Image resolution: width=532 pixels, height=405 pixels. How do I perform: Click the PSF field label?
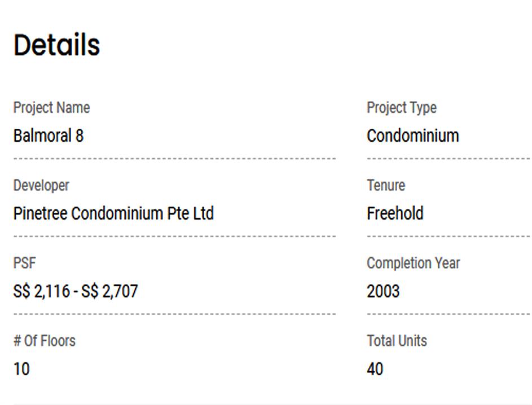[25, 263]
